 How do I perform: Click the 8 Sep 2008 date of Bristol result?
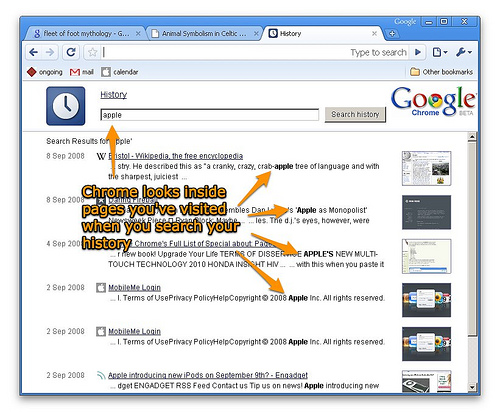[x=65, y=156]
